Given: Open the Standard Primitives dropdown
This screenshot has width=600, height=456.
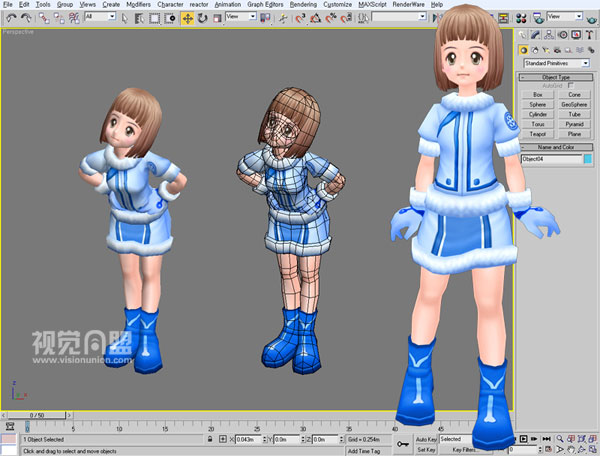Looking at the screenshot, I should [x=556, y=63].
